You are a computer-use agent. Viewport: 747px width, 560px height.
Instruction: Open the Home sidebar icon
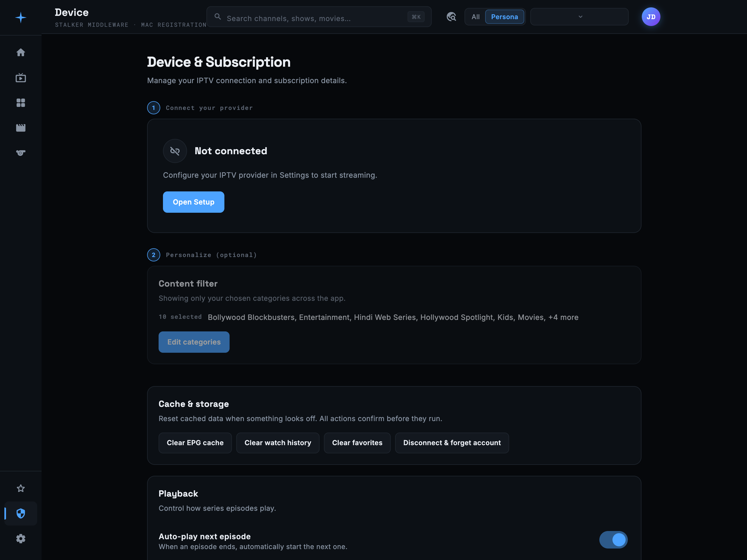(21, 52)
